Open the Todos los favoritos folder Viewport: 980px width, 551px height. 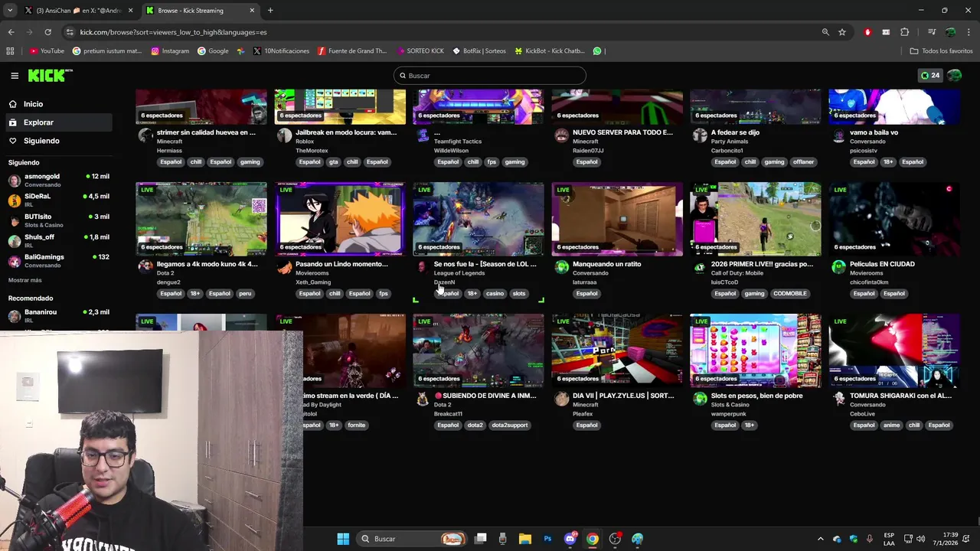pos(941,51)
